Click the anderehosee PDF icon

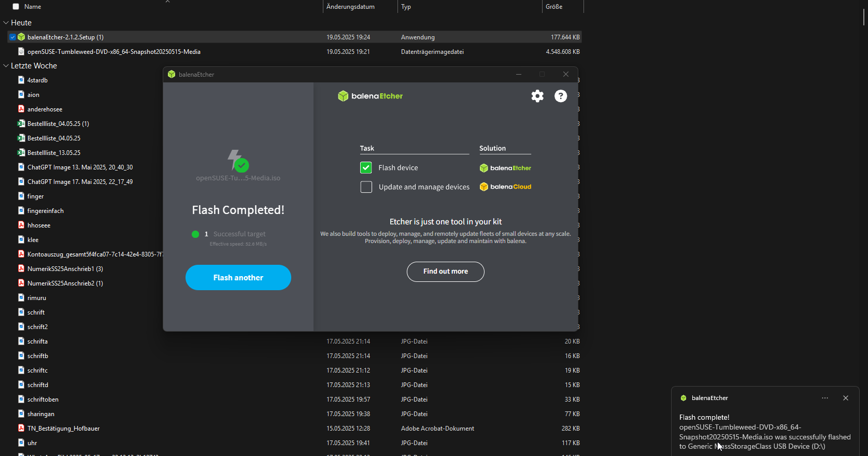pos(21,109)
